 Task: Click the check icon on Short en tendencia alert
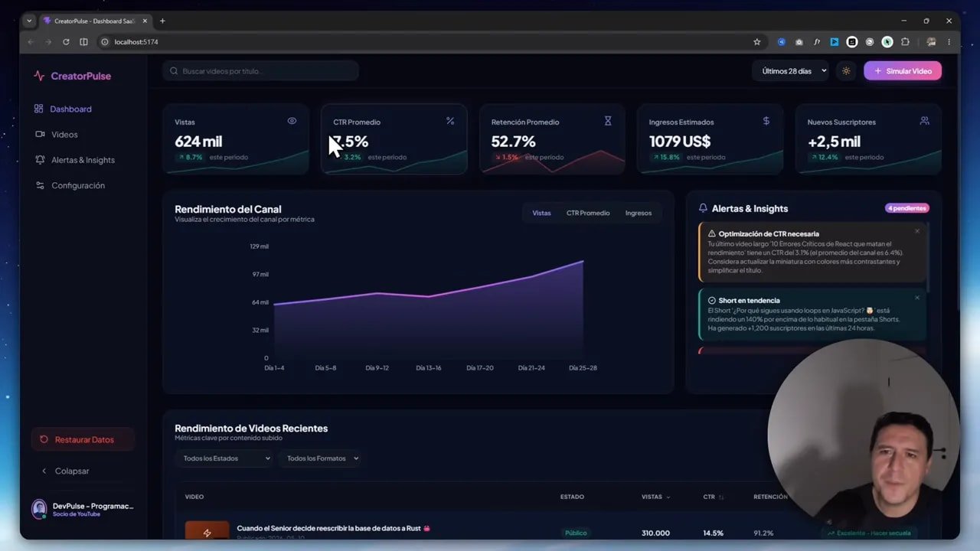[712, 301]
